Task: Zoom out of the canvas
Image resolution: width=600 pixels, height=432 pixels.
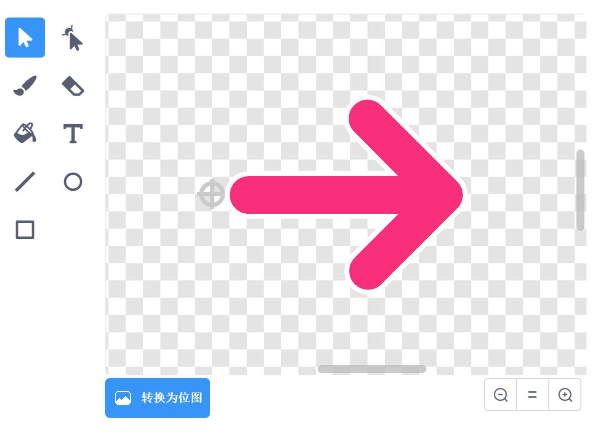Action: pyautogui.click(x=501, y=395)
